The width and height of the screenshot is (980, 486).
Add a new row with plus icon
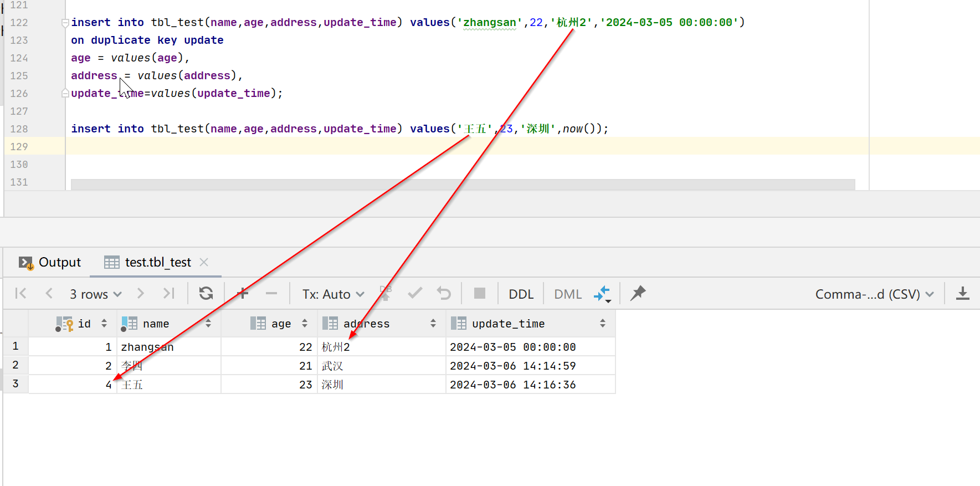[x=243, y=293]
